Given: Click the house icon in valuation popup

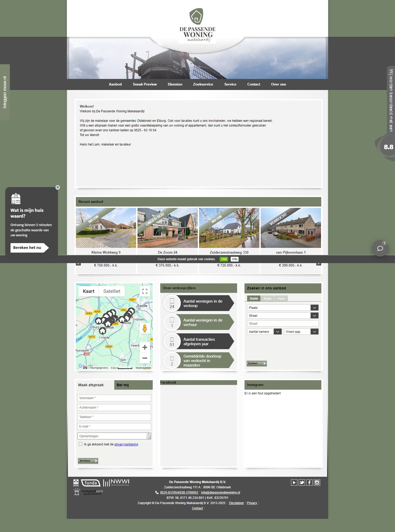Looking at the screenshot, I should click(16, 199).
